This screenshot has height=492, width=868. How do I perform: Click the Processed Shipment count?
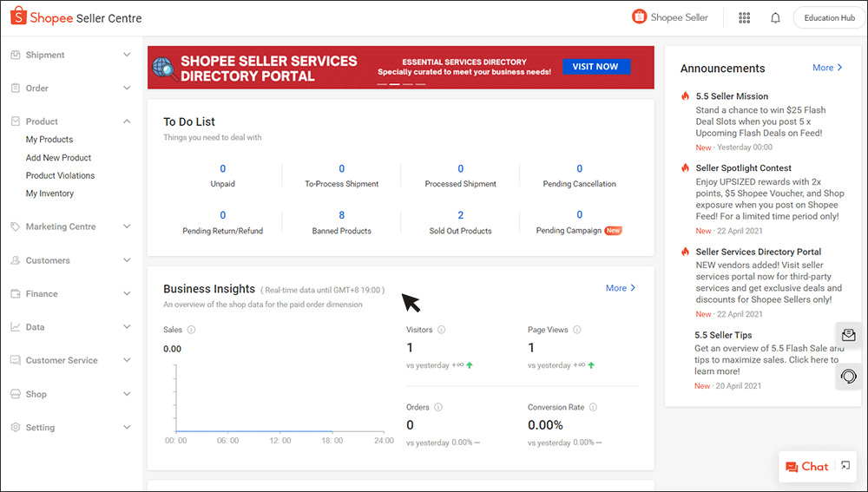461,169
